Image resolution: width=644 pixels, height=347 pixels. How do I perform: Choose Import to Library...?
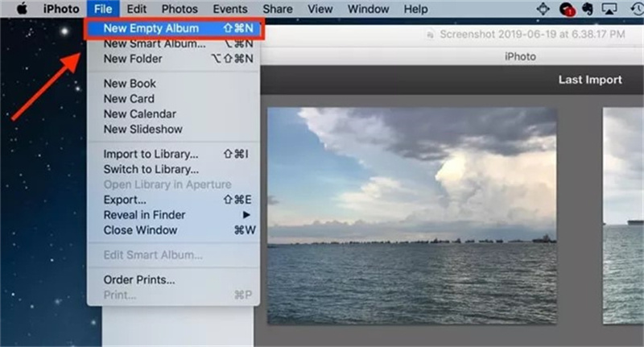click(x=173, y=154)
